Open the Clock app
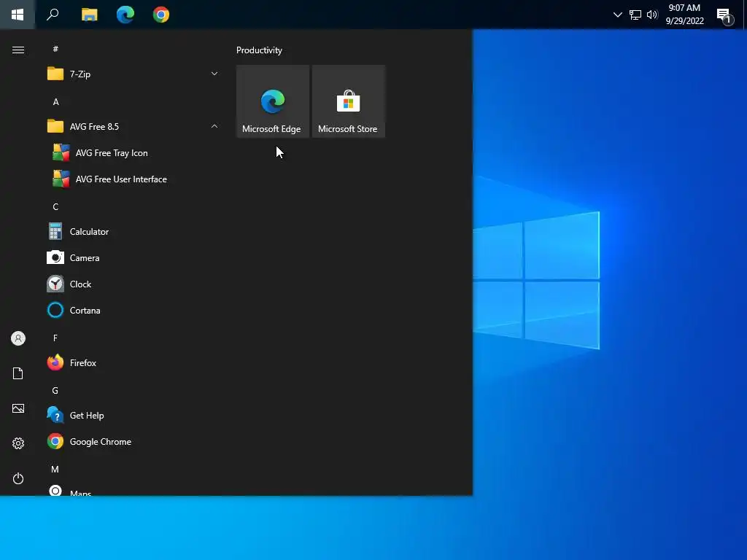 [133, 284]
